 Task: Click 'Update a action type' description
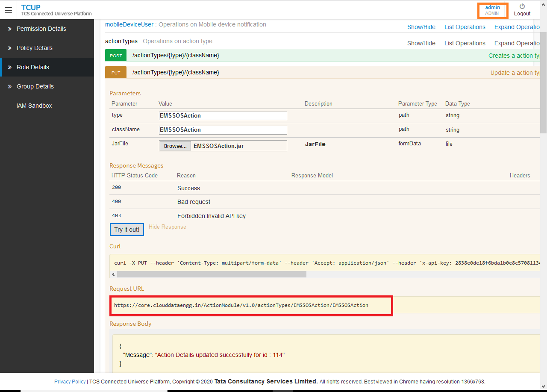tap(515, 73)
